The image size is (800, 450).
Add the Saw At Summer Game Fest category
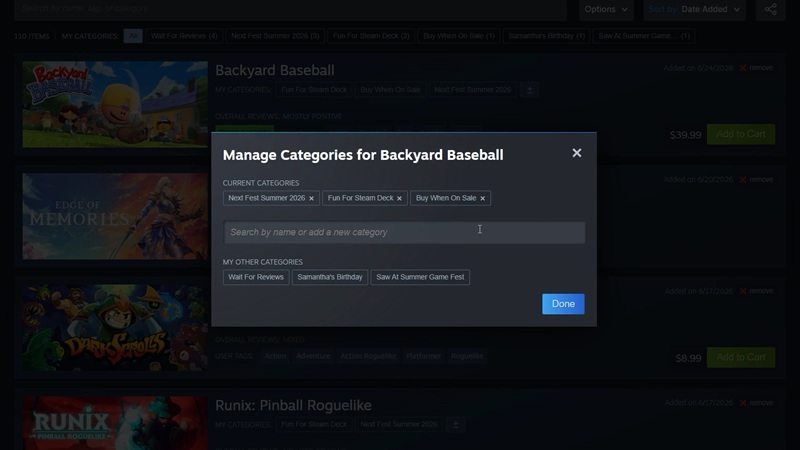coord(420,277)
